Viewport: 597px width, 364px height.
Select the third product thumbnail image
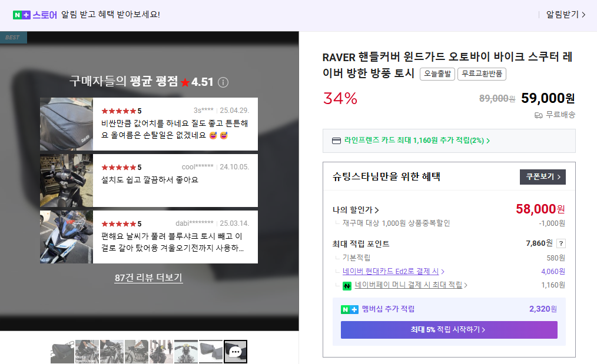coord(112,352)
